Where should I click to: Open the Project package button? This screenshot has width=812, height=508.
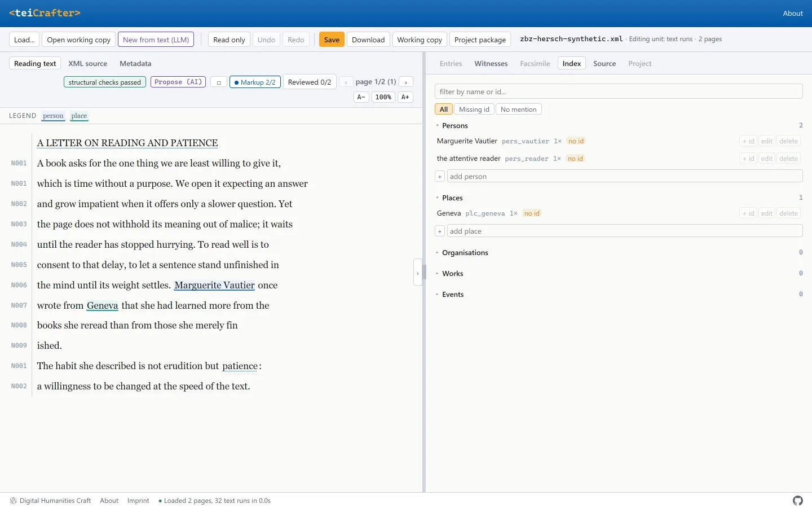click(x=480, y=40)
